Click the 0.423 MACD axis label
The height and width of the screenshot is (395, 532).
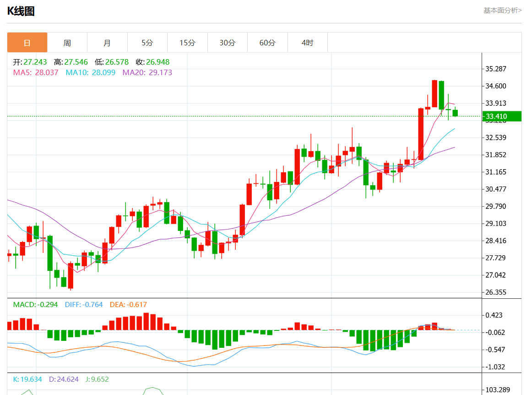point(494,315)
